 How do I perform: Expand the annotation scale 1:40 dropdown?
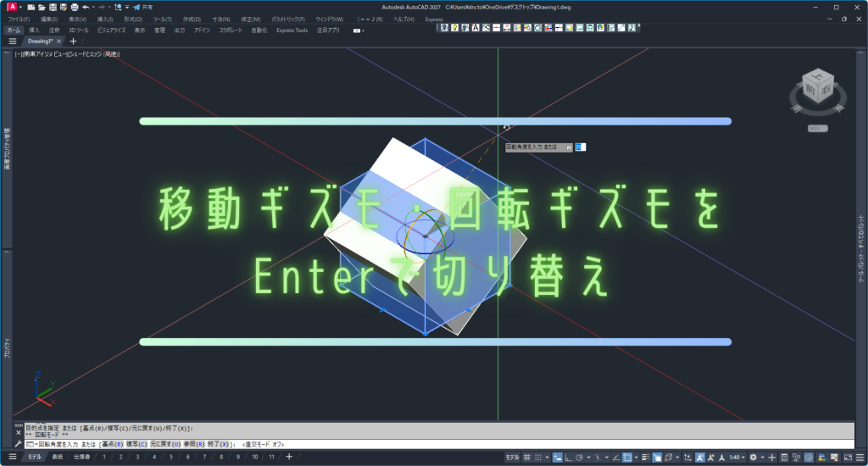[x=739, y=458]
